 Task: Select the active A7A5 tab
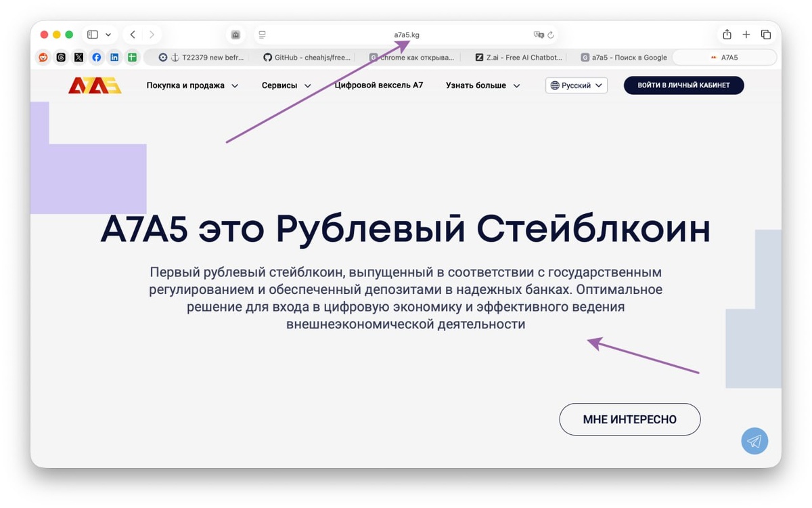(724, 58)
